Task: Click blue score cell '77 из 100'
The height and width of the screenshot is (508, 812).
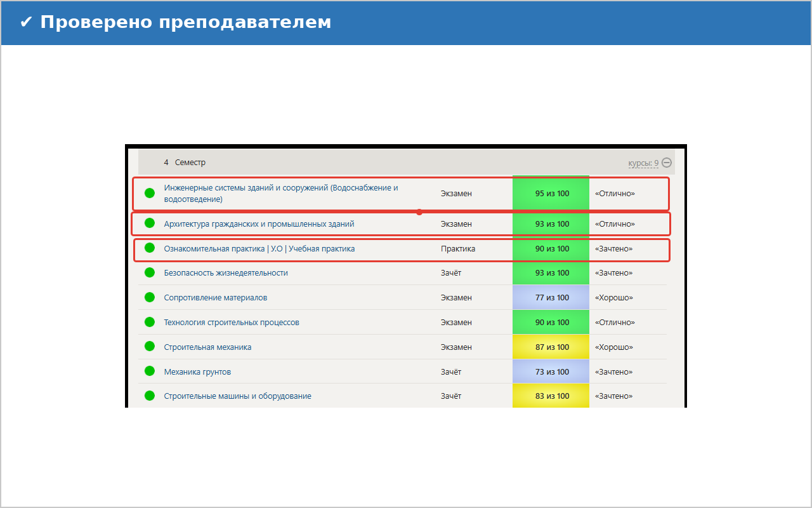Action: pyautogui.click(x=551, y=298)
